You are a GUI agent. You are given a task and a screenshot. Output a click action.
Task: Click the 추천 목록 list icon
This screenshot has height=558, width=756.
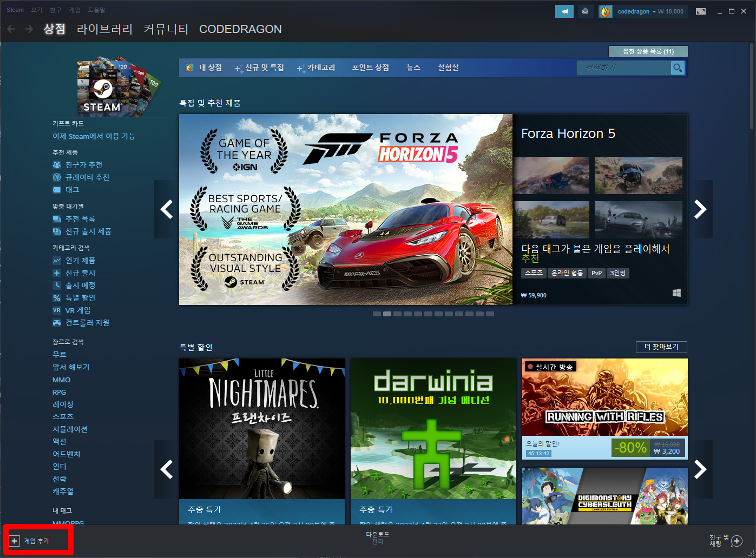pyautogui.click(x=57, y=219)
